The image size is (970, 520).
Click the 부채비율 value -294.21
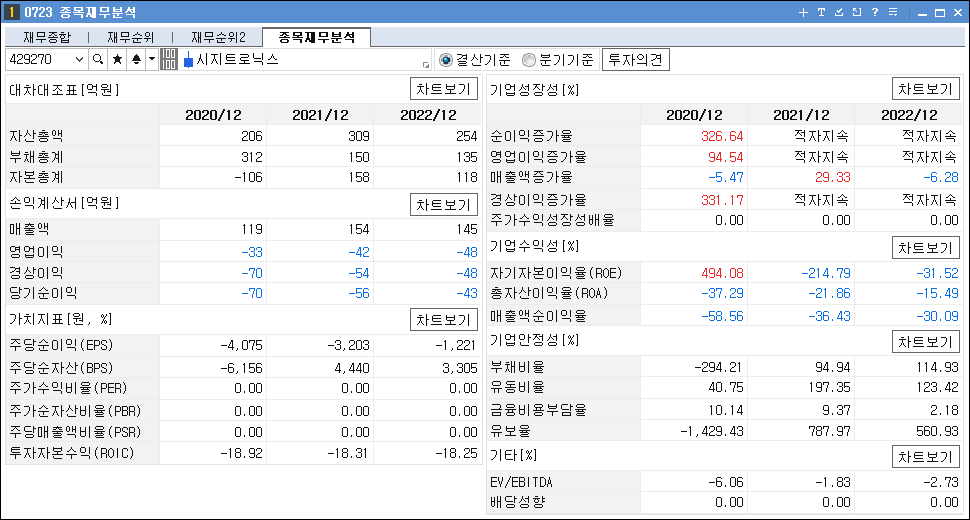[x=718, y=367]
